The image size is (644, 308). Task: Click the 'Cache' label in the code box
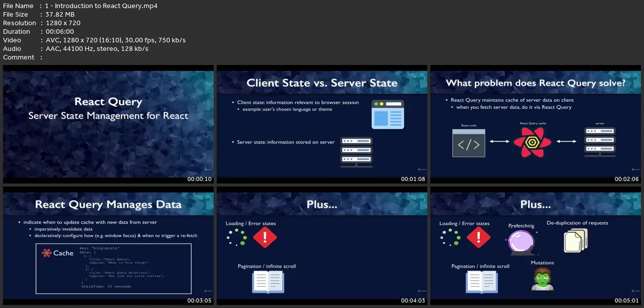[63, 253]
